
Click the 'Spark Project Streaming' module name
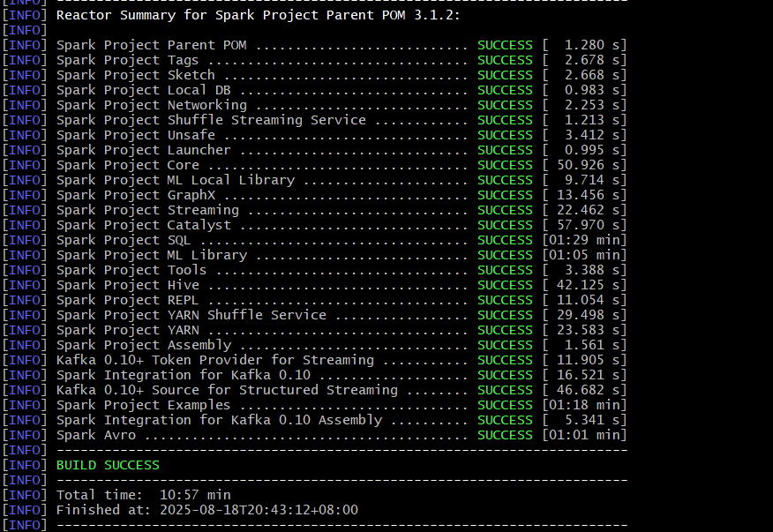(x=147, y=210)
